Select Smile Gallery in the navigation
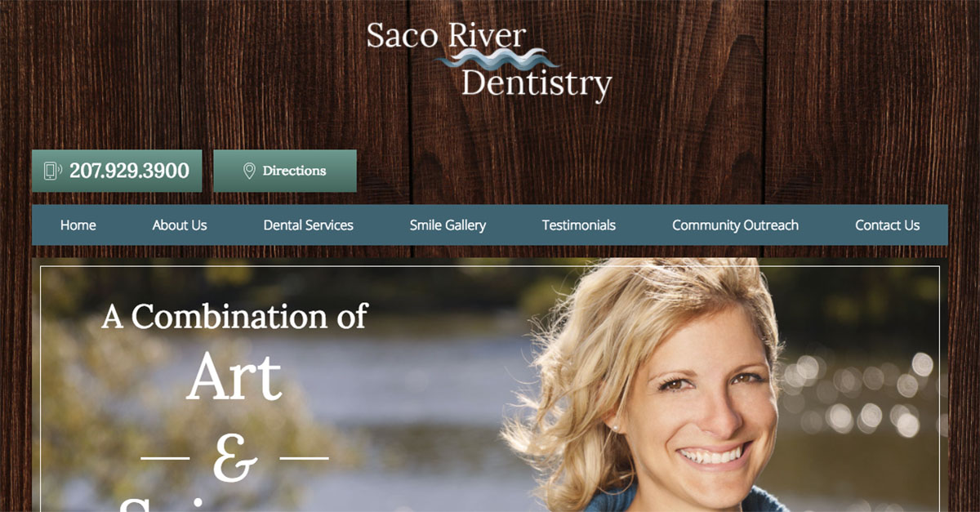This screenshot has height=512, width=980. [x=448, y=225]
